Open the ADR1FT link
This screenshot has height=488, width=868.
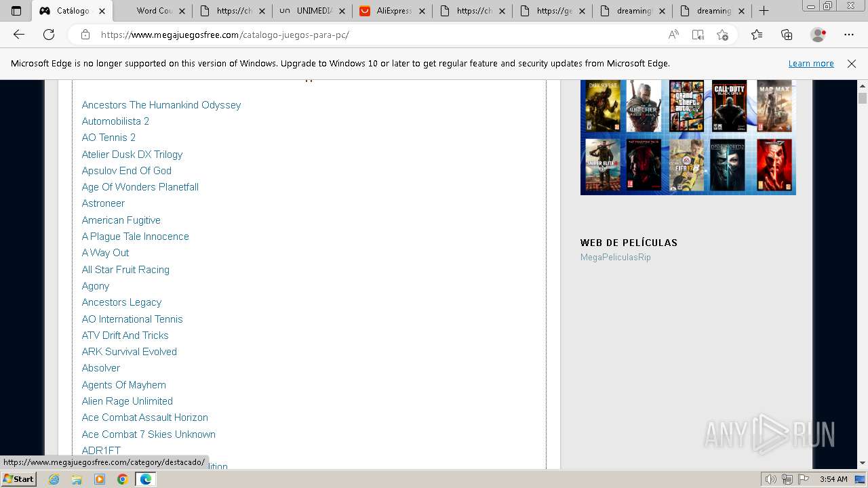click(101, 451)
